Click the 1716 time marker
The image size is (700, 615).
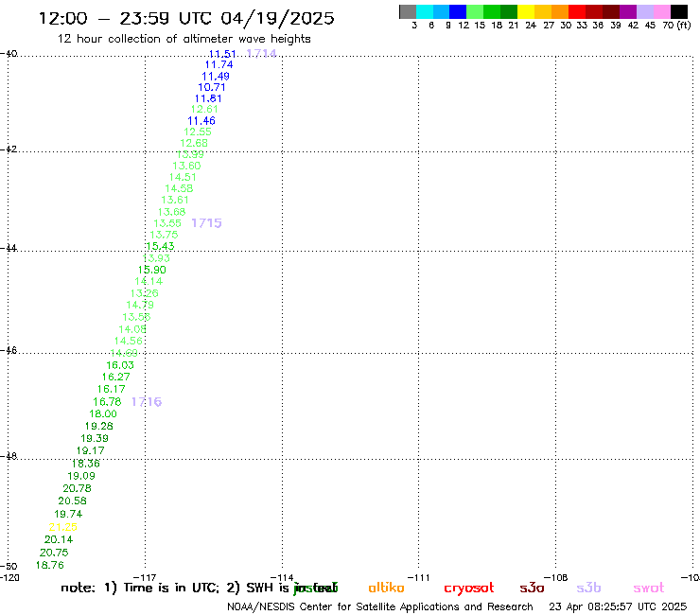[147, 402]
